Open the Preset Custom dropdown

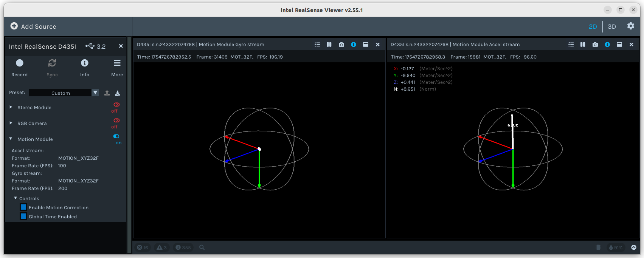tap(64, 93)
